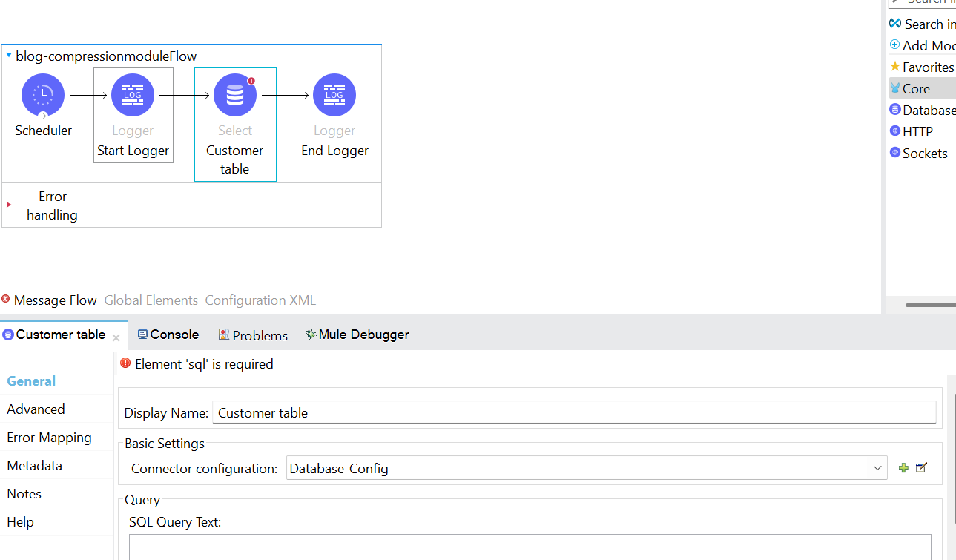Open the Mule Debugger tab
The height and width of the screenshot is (560, 956).
click(x=357, y=334)
